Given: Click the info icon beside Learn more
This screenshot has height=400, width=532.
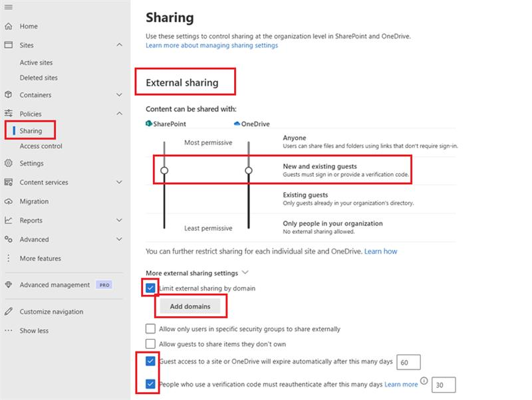Looking at the screenshot, I should pyautogui.click(x=424, y=381).
